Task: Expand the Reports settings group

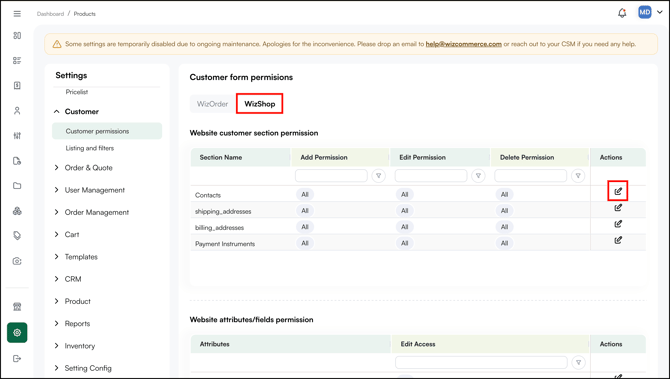Action: click(x=56, y=323)
